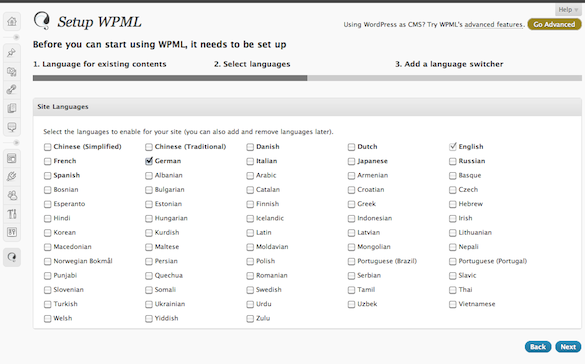Viewport: 585px width, 364px height.
Task: Enable the French checkbox
Action: pyautogui.click(x=47, y=161)
